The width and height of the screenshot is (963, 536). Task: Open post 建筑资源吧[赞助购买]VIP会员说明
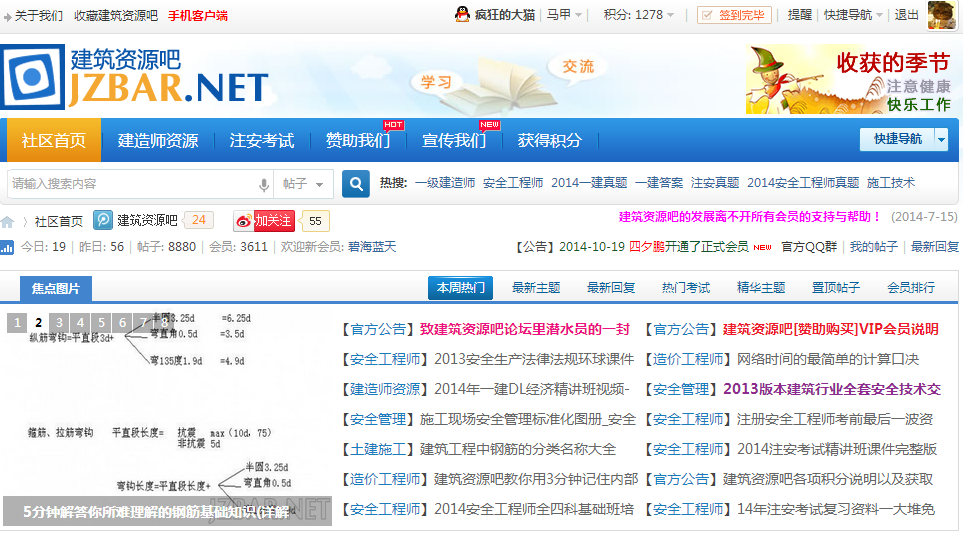830,330
